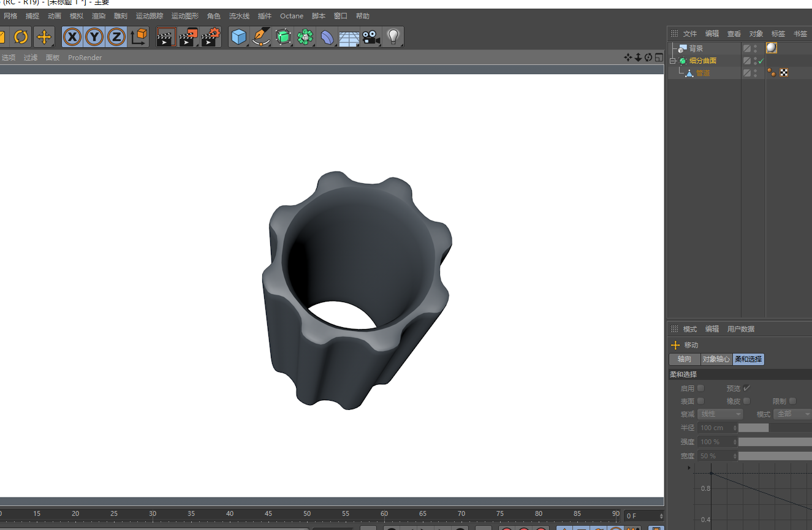
Task: Open the 衰减 线性 dropdown
Action: point(720,414)
